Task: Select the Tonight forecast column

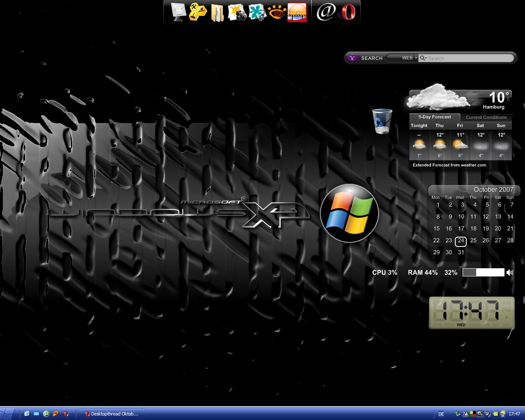Action: click(x=419, y=142)
